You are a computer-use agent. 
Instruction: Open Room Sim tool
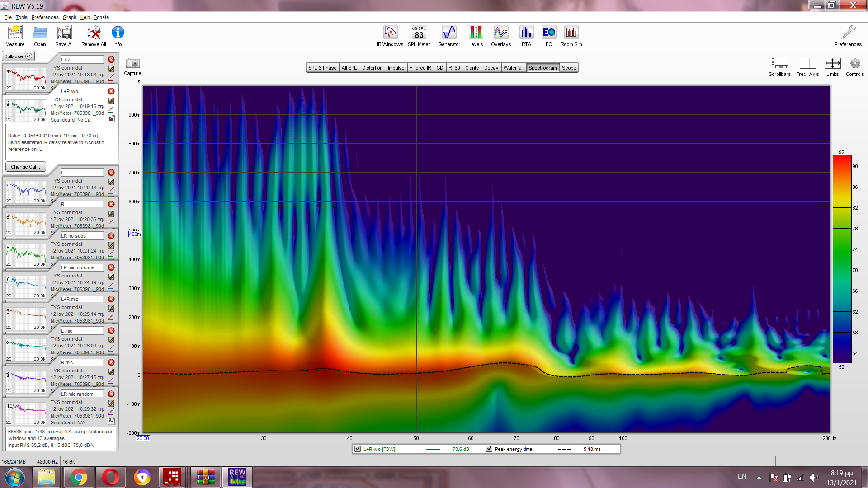pos(571,36)
